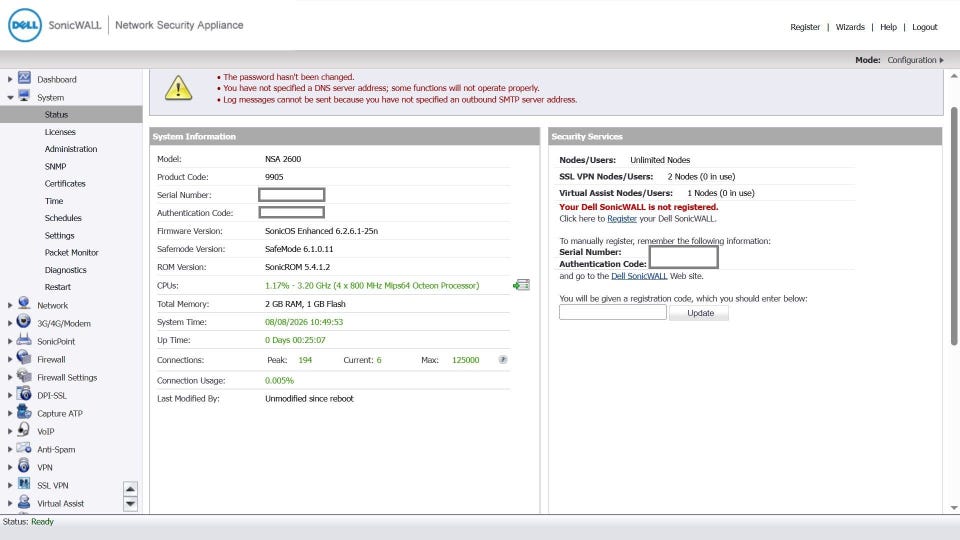Open the Wizards link
The height and width of the screenshot is (540, 960).
click(x=850, y=28)
